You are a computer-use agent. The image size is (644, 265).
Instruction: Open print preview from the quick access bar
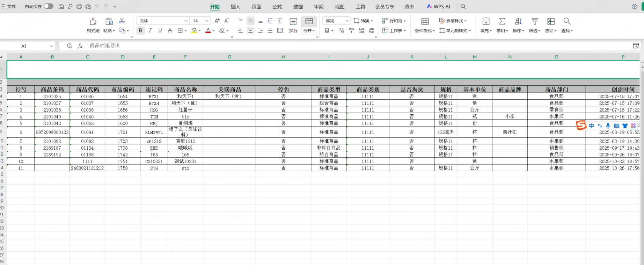pyautogui.click(x=88, y=6)
